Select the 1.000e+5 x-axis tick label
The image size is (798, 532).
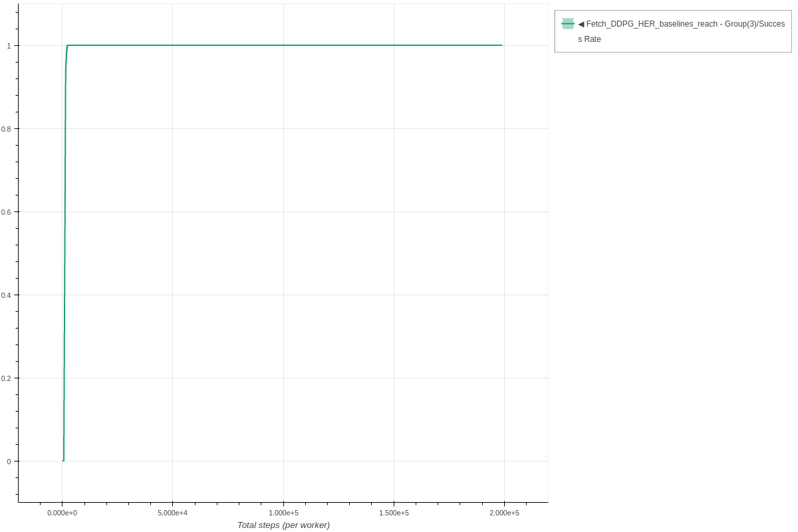(x=283, y=513)
